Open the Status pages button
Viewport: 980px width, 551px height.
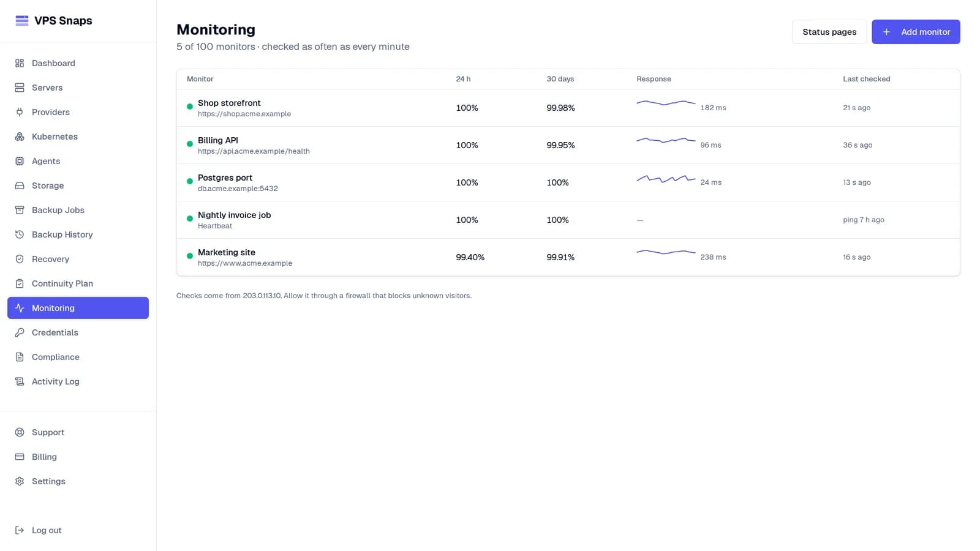click(829, 32)
